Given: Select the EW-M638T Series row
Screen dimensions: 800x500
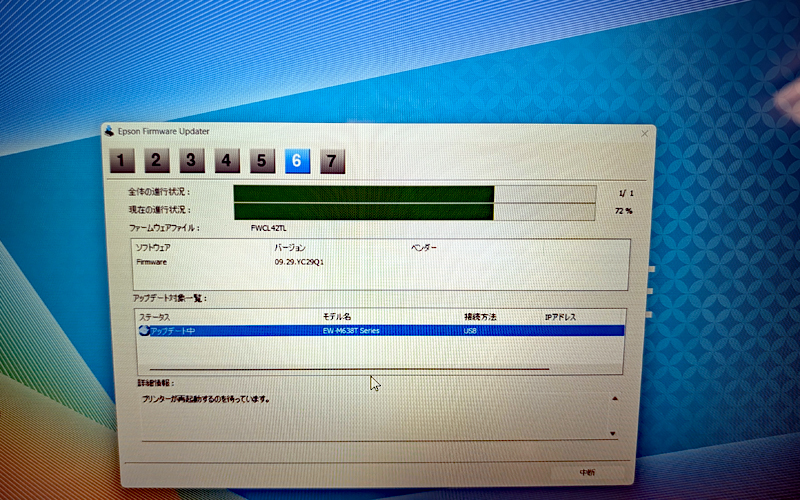Looking at the screenshot, I should [381, 331].
